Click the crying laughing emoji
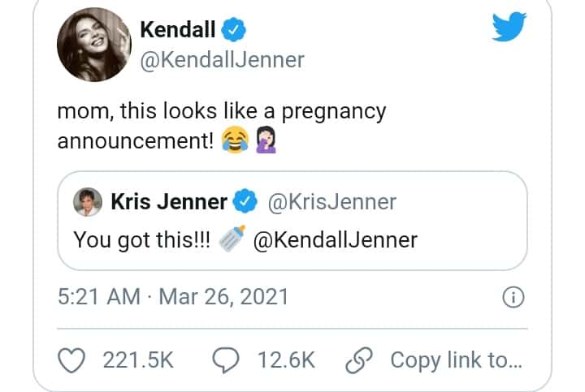Viewport: 585px width, 392px height. [235, 140]
